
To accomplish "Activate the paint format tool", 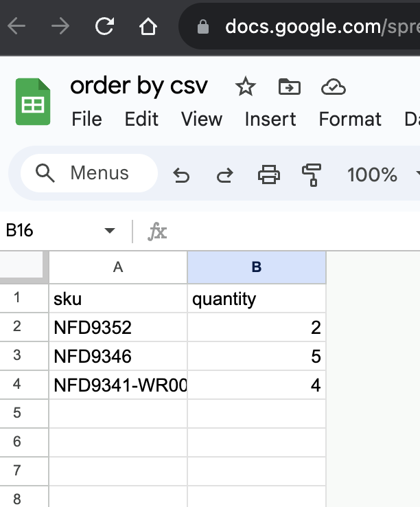I will point(312,175).
